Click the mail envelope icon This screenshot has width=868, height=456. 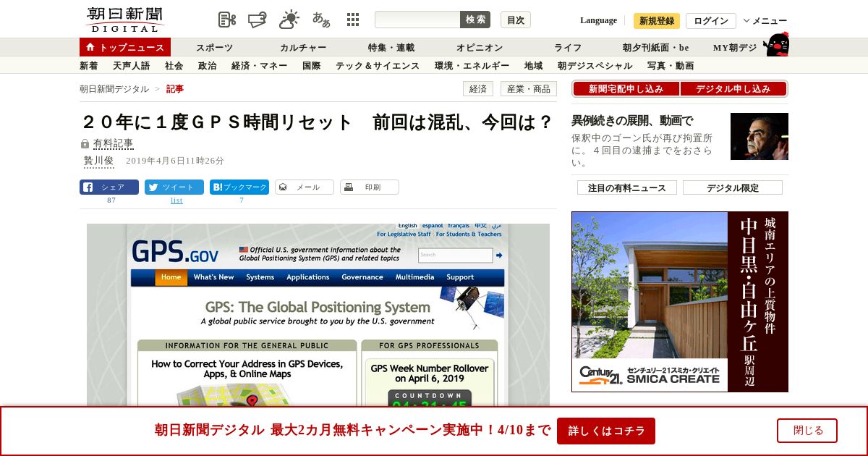click(x=283, y=187)
